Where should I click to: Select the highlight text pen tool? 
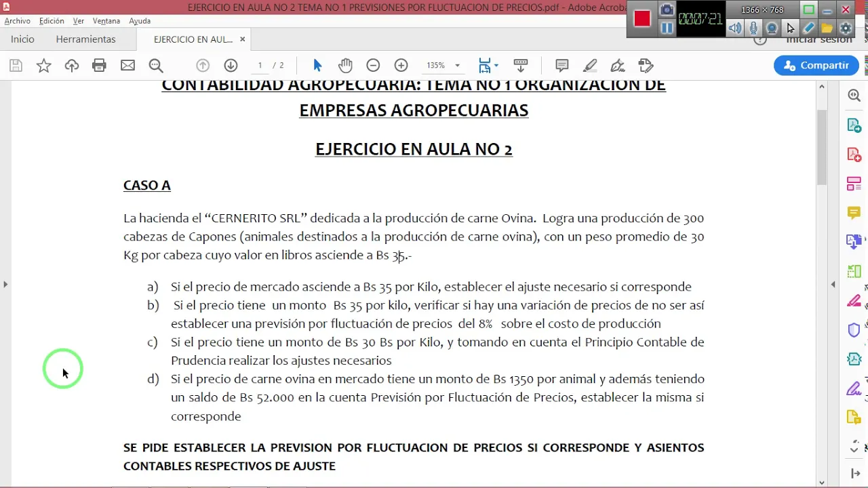[590, 66]
